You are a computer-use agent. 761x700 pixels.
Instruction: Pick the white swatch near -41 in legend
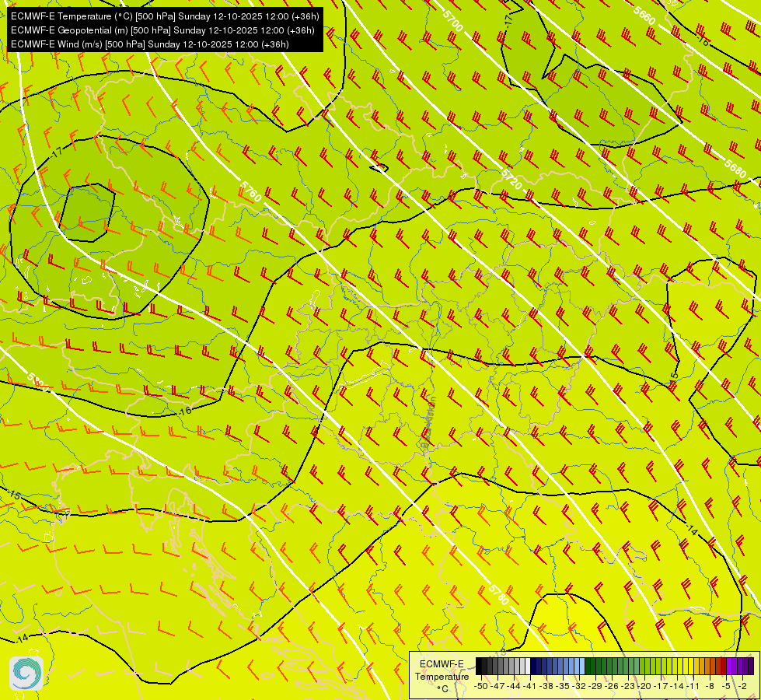click(526, 666)
